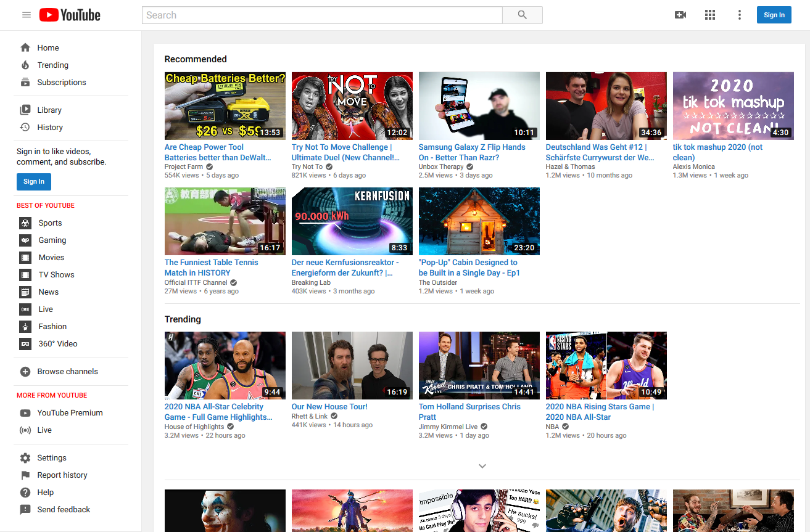Click the Browse channels plus icon
The height and width of the screenshot is (532, 810).
pos(25,372)
